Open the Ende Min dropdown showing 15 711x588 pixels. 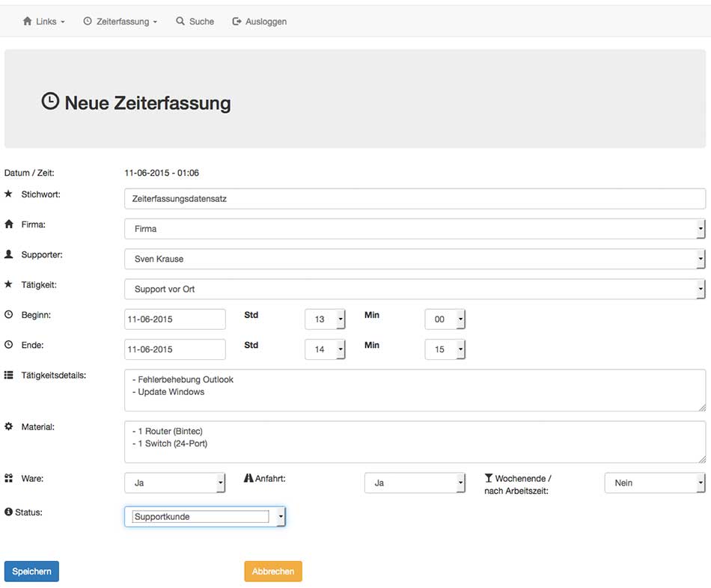(x=445, y=349)
